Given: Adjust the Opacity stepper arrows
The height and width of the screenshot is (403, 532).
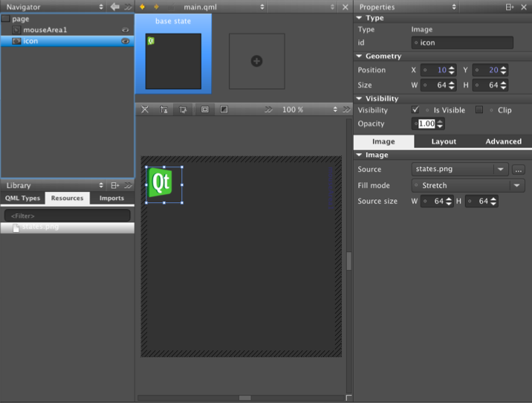Looking at the screenshot, I should tap(440, 123).
